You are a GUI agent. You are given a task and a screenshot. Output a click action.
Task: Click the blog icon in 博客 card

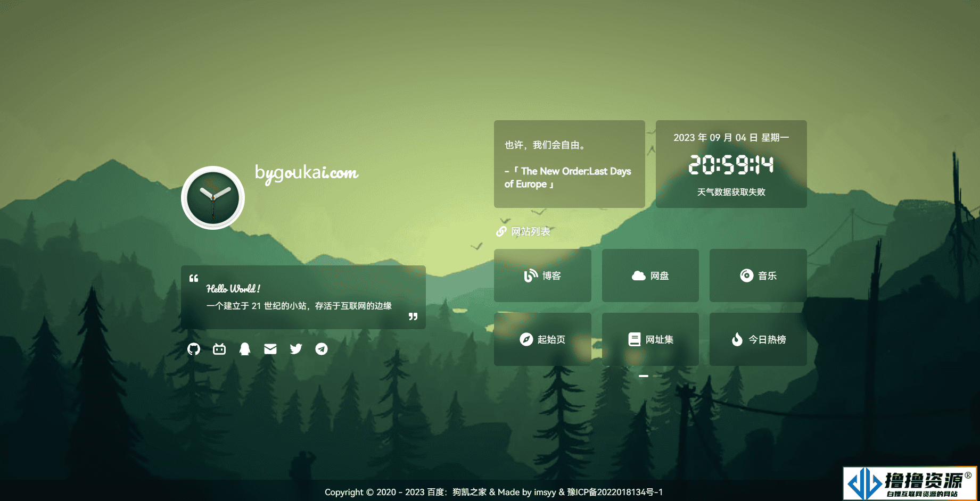click(531, 275)
